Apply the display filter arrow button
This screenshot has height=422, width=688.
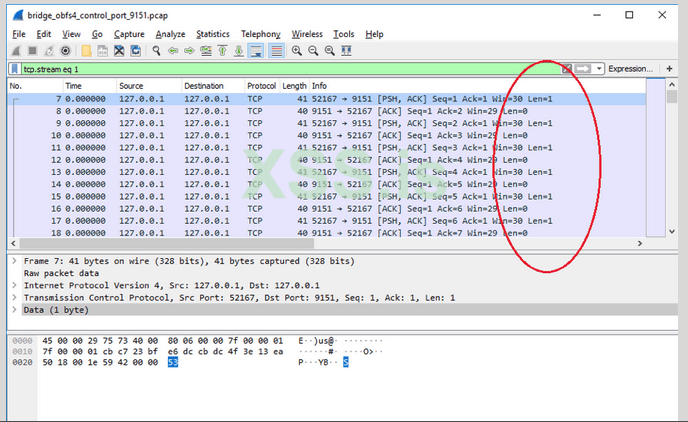point(582,69)
